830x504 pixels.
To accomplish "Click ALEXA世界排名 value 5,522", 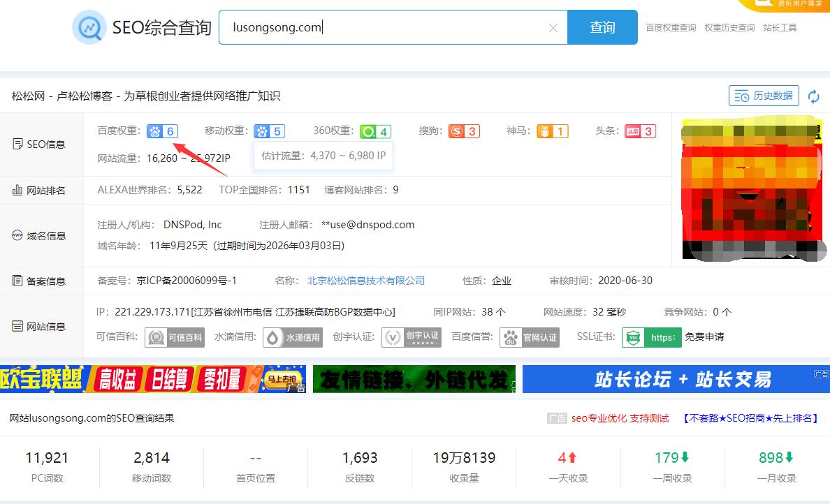I will (189, 190).
